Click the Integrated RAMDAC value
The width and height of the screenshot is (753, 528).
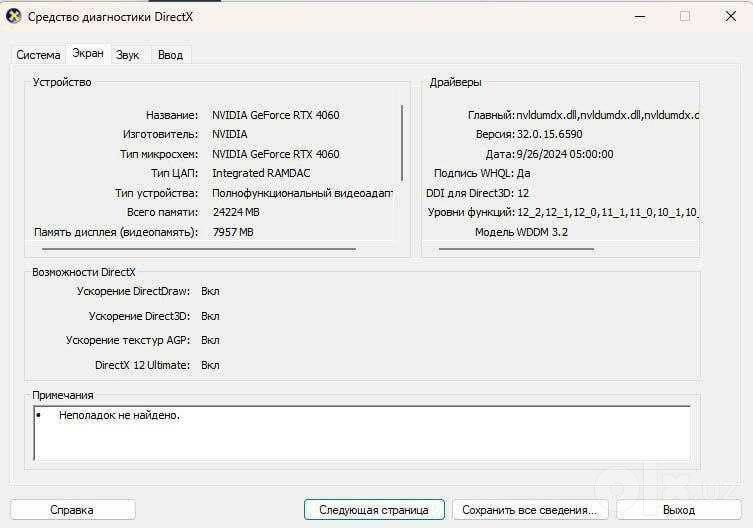pos(261,173)
